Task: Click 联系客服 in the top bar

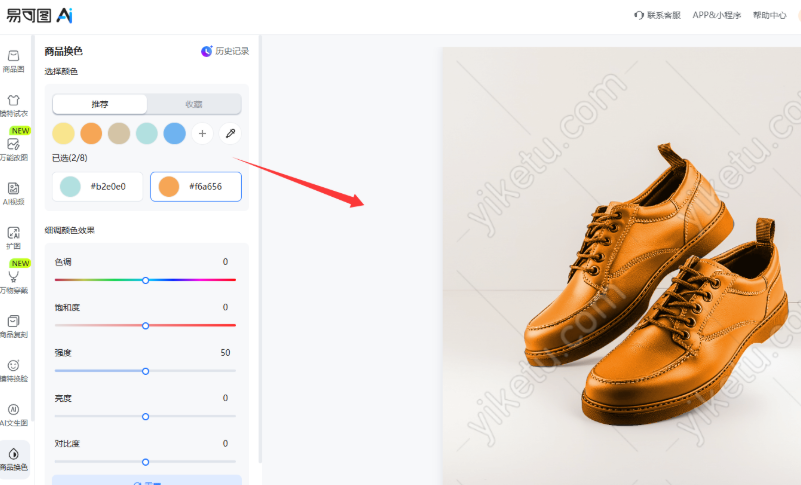Action: point(657,15)
